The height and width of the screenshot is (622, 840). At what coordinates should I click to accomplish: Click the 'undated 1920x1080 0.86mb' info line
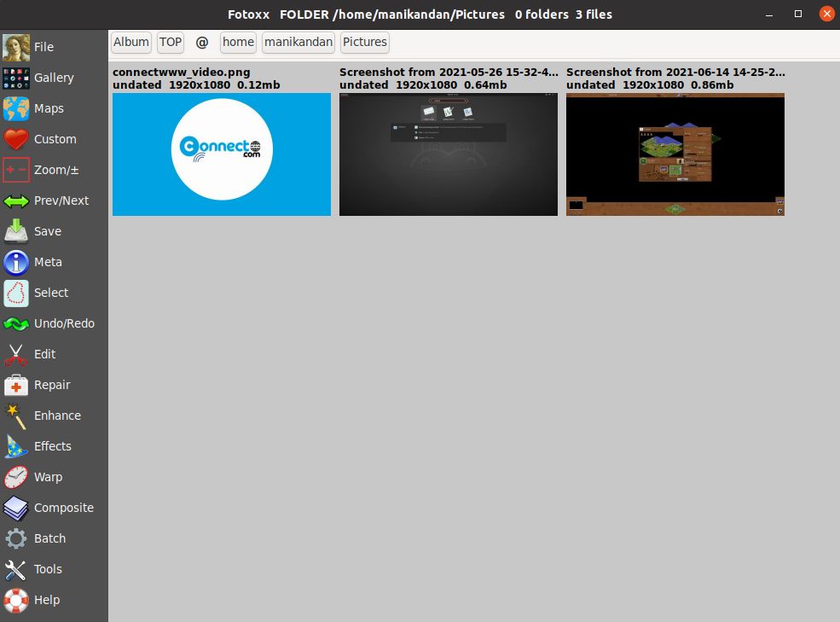pos(651,85)
